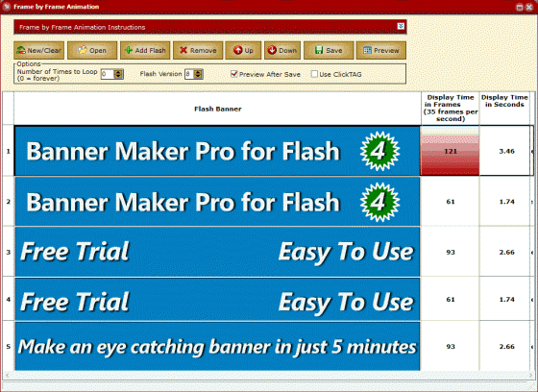538x392 pixels.
Task: Adjust the loop count spinner arrows
Action: tap(119, 74)
